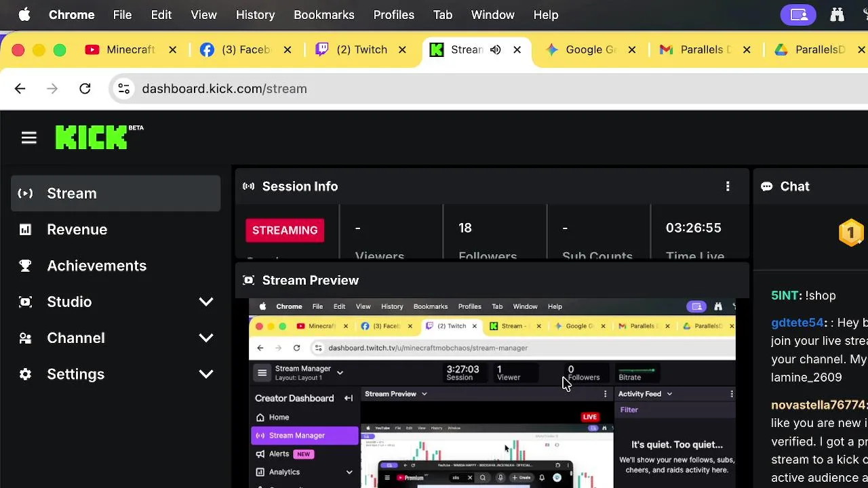Open the Achievements sidebar page
The width and height of the screenshot is (868, 488).
[115, 266]
